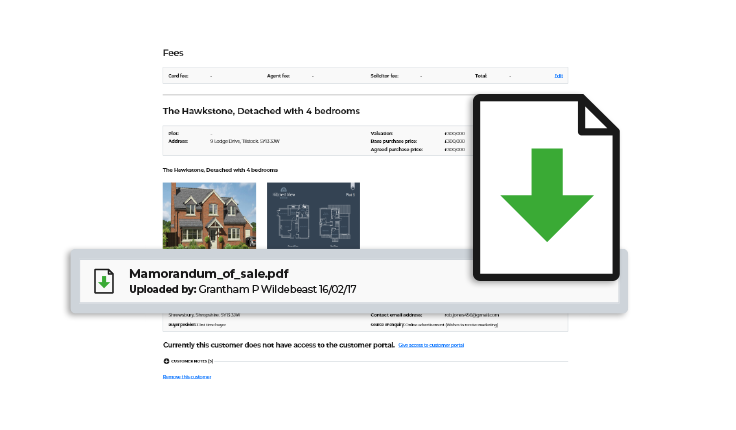
Task: Click the Solicitor fee label
Action: coord(381,75)
